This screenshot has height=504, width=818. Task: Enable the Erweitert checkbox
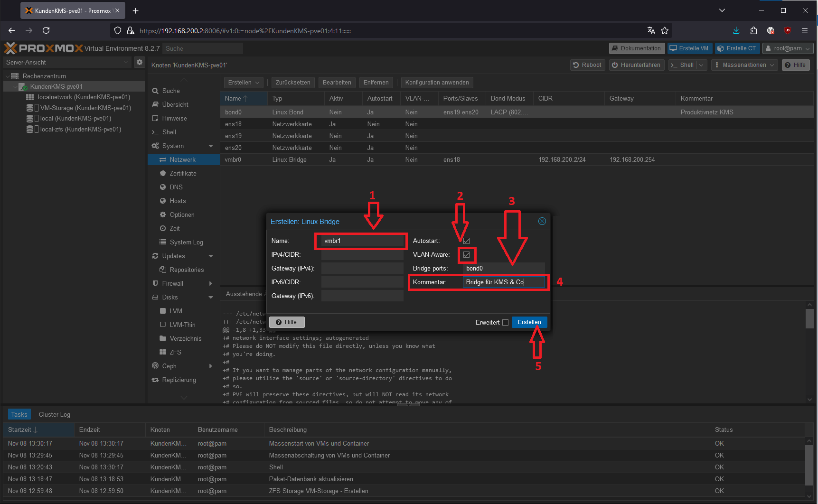[505, 323]
